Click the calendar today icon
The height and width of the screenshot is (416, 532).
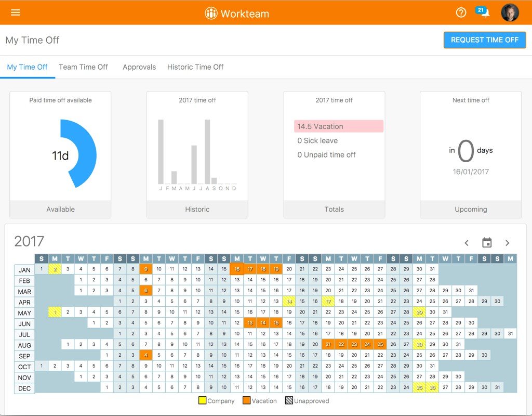coord(487,242)
